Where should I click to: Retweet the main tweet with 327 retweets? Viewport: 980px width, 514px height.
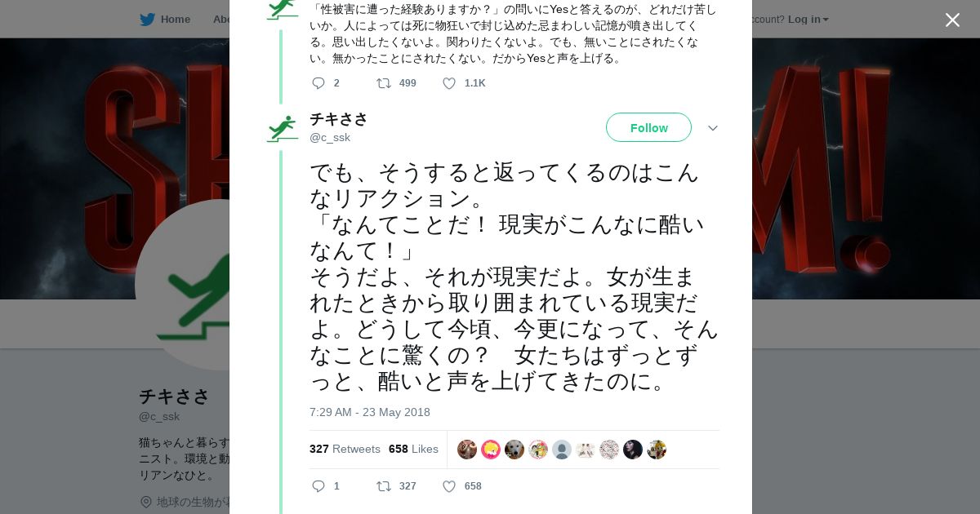pyautogui.click(x=383, y=486)
